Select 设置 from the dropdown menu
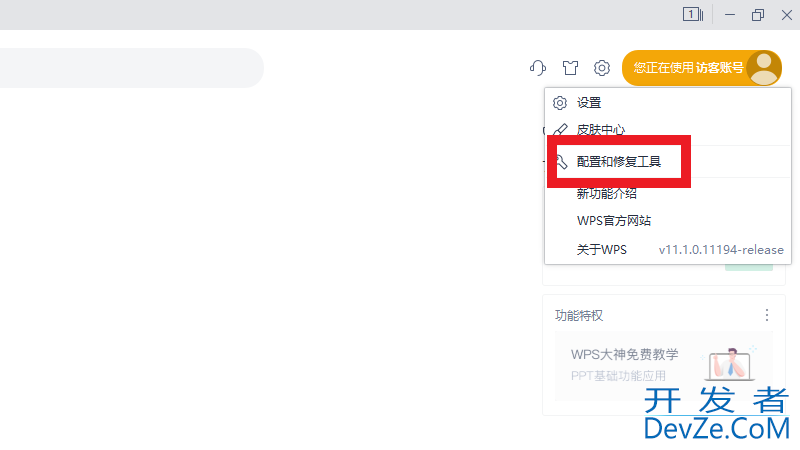Image resolution: width=800 pixels, height=450 pixels. (x=668, y=103)
